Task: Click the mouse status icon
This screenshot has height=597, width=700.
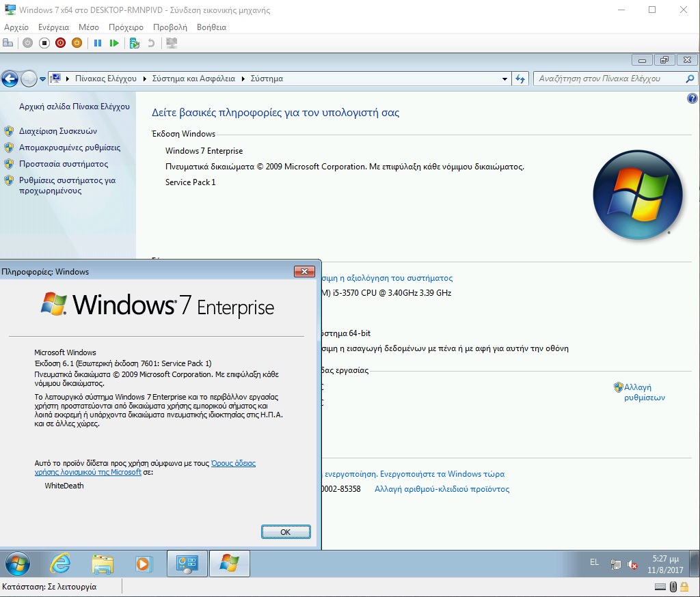Action: (x=673, y=587)
